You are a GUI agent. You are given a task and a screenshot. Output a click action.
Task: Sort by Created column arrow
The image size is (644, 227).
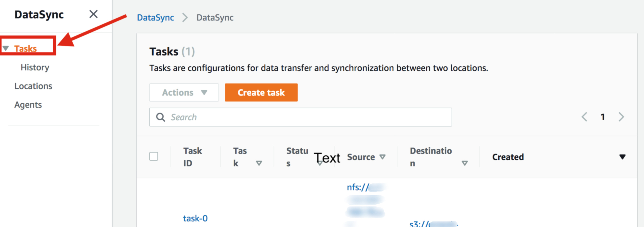click(x=622, y=157)
